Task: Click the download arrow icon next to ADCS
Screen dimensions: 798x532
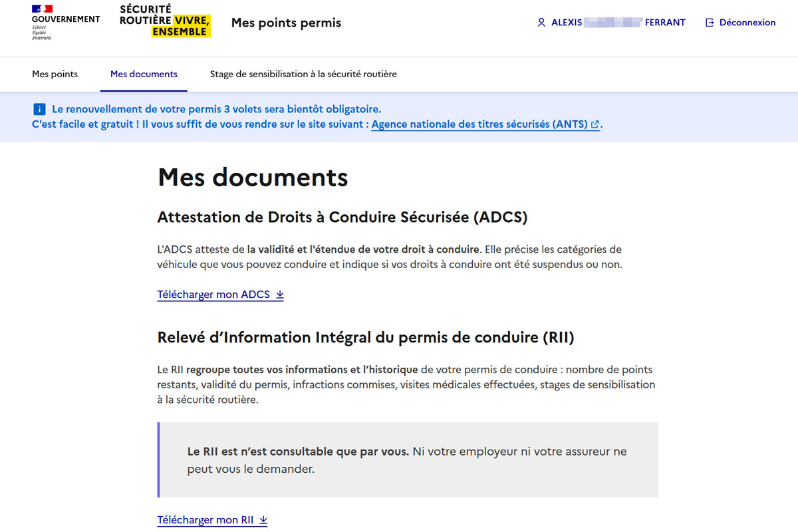Action: (x=279, y=295)
